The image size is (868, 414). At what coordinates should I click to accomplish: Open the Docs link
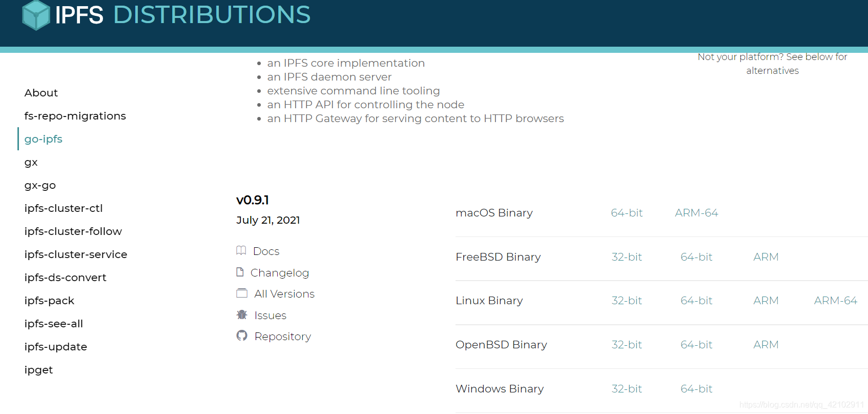point(266,251)
